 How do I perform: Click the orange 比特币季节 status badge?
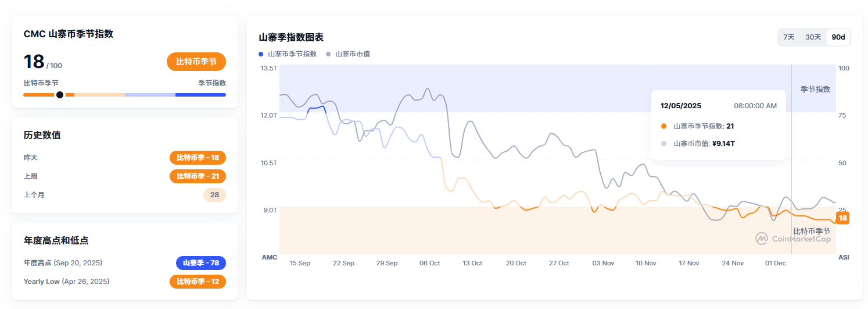pyautogui.click(x=196, y=62)
